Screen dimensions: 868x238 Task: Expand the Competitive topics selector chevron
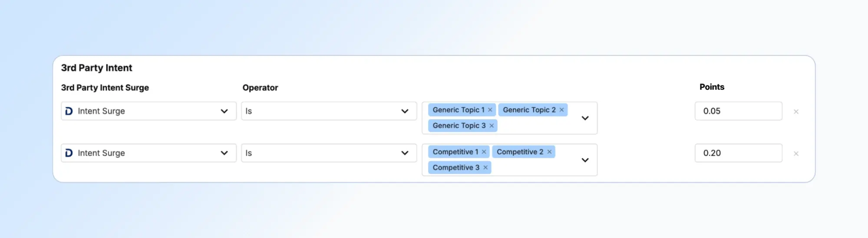(x=585, y=160)
